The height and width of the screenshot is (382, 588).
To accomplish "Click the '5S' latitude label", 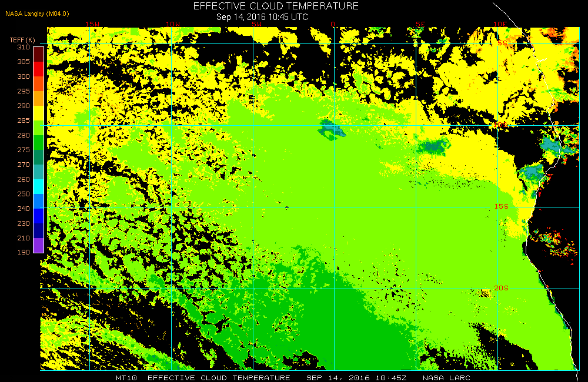I will click(x=503, y=43).
